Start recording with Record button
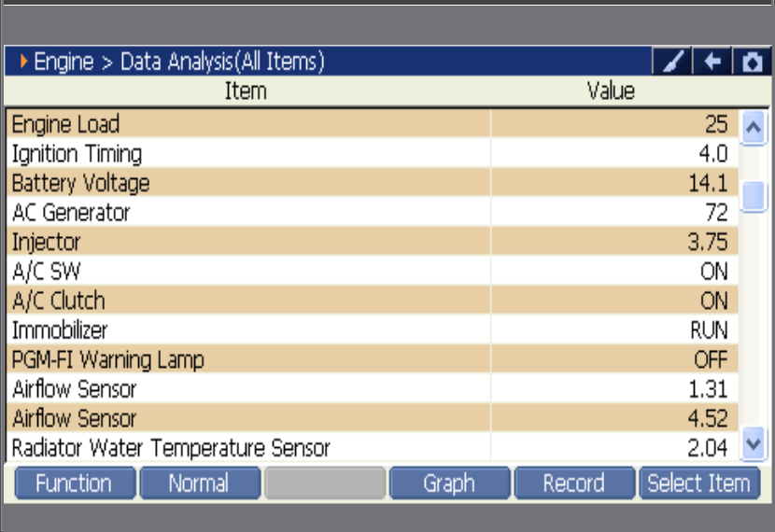 point(574,483)
